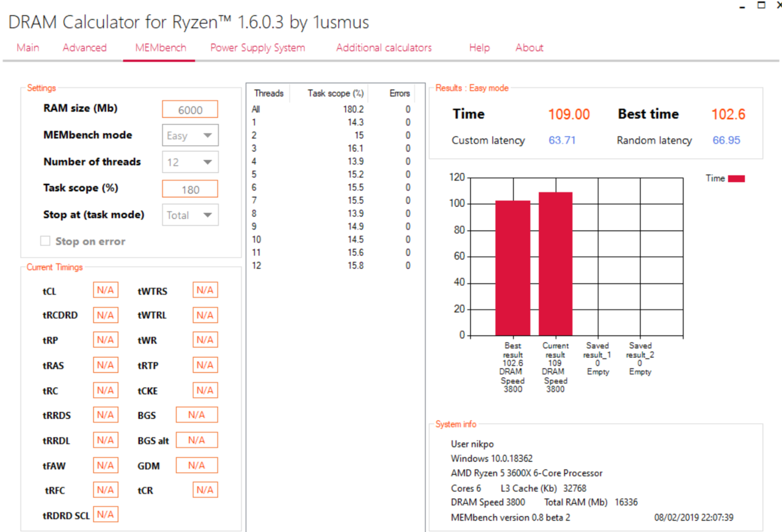Click the tRDRD SCL value box
The width and height of the screenshot is (782, 532).
(x=106, y=514)
